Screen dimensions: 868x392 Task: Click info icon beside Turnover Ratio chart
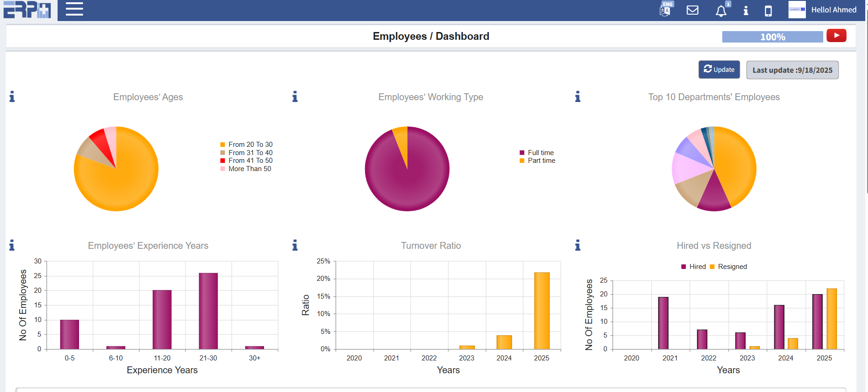coord(295,246)
